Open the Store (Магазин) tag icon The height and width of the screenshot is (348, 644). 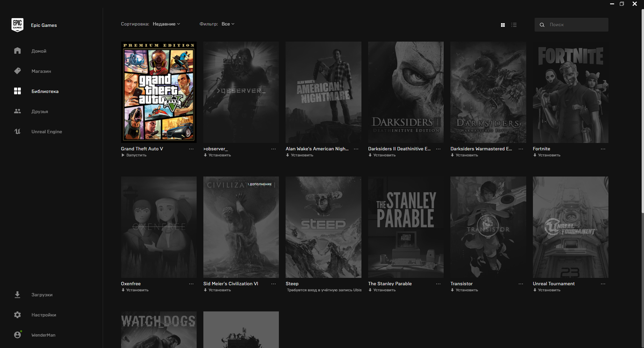pos(17,71)
